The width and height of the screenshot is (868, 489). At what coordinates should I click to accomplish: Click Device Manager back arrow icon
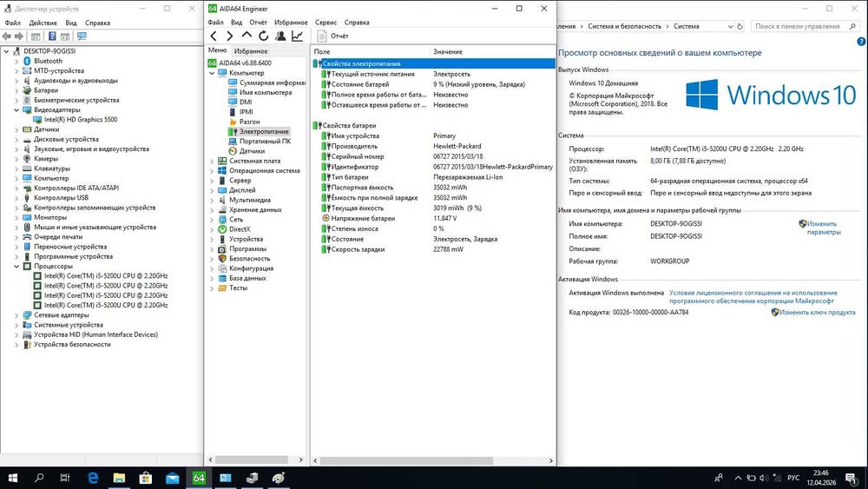coord(7,36)
